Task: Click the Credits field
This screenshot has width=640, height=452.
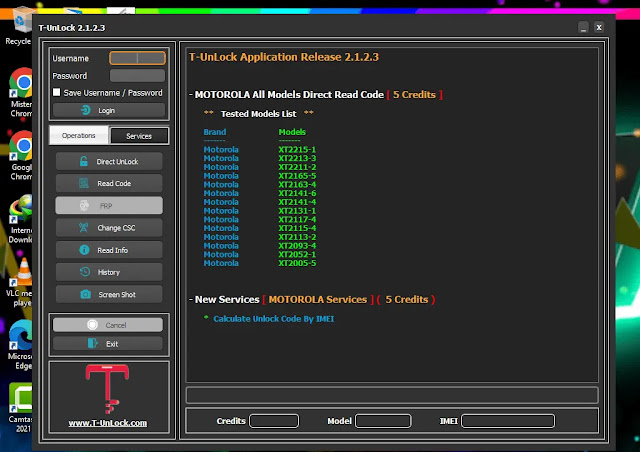Action: (274, 421)
